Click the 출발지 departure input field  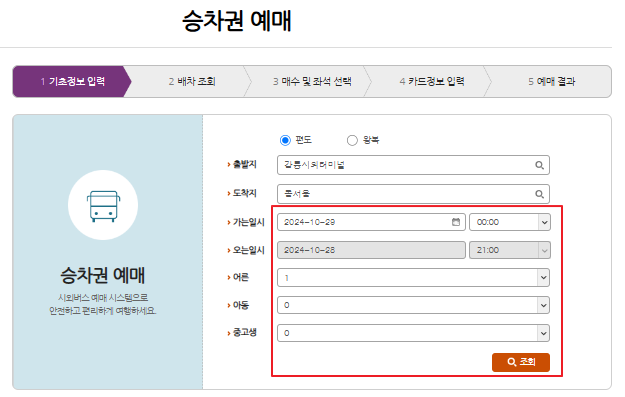413,165
